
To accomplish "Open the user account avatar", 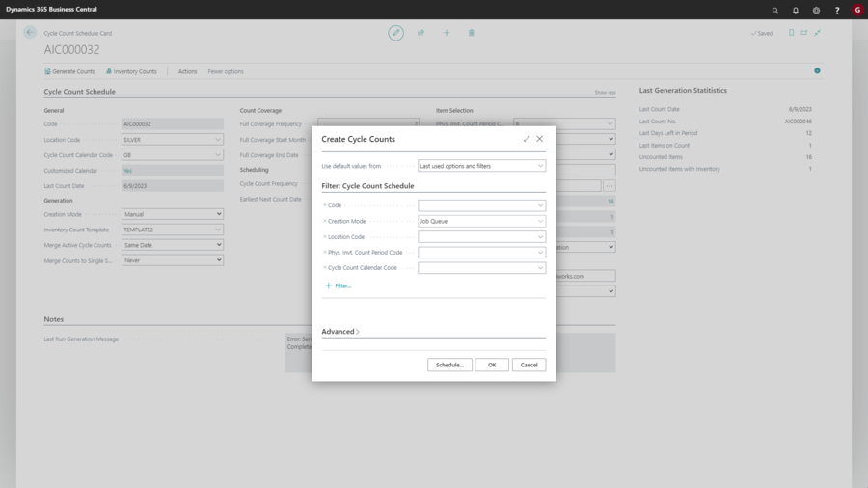I will 857,10.
